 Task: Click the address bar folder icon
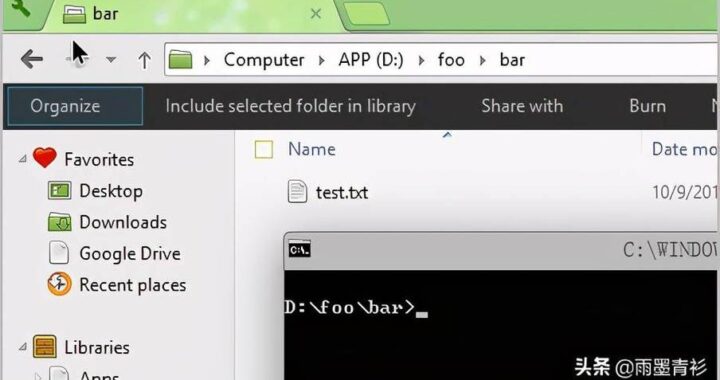tap(180, 60)
